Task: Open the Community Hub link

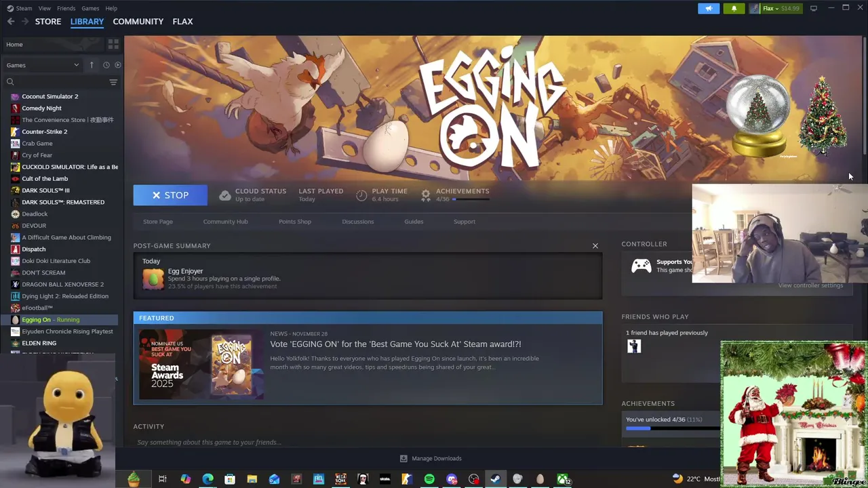Action: [225, 222]
